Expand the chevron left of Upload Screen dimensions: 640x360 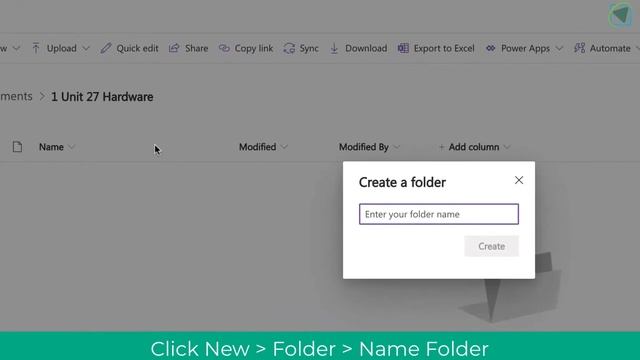click(16, 49)
